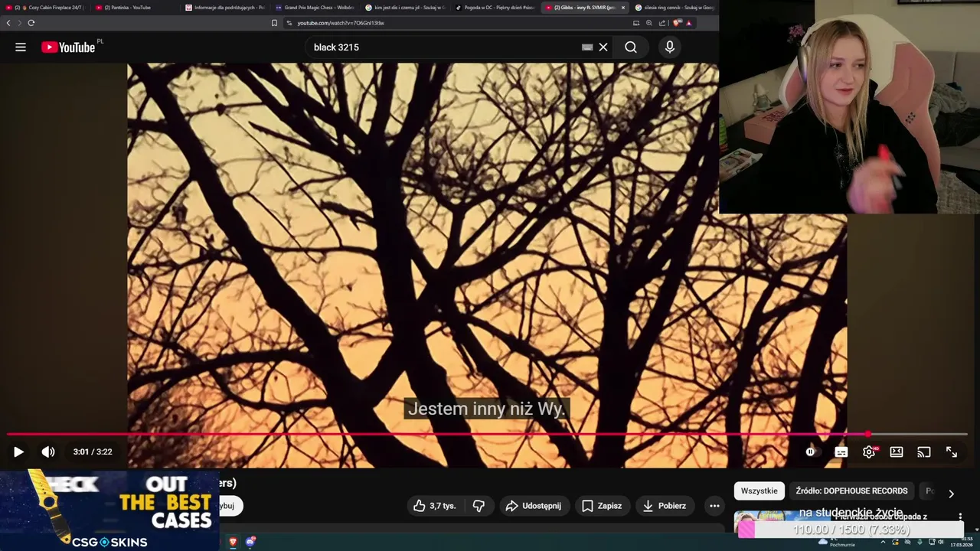
Task: Show more chips with right chevron
Action: [x=951, y=494]
